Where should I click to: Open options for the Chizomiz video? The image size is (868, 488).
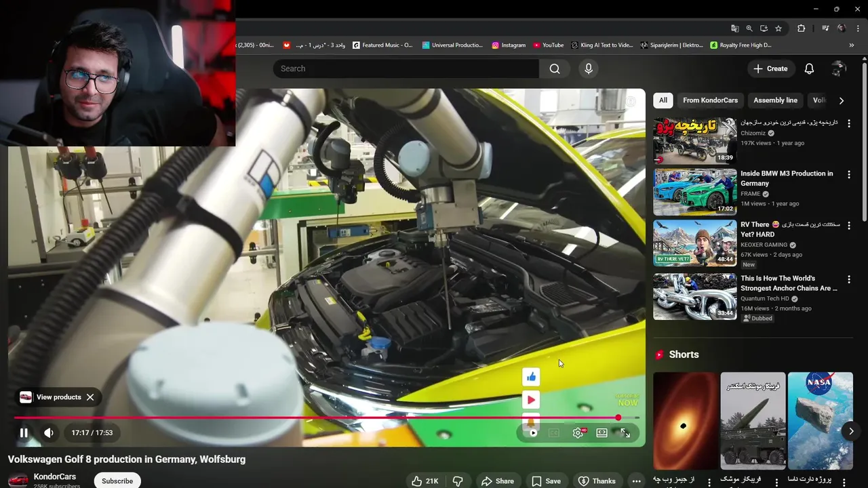[848, 123]
